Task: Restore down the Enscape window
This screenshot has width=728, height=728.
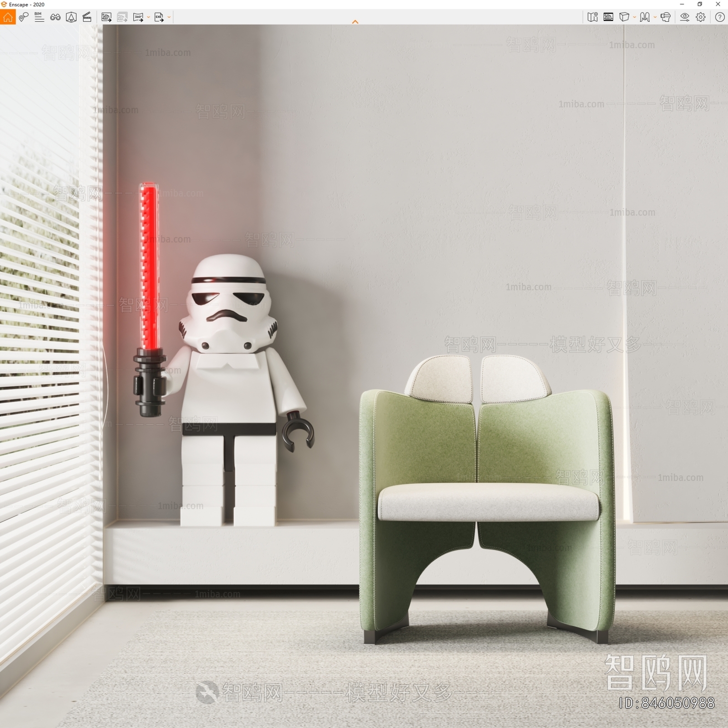Action: point(700,5)
